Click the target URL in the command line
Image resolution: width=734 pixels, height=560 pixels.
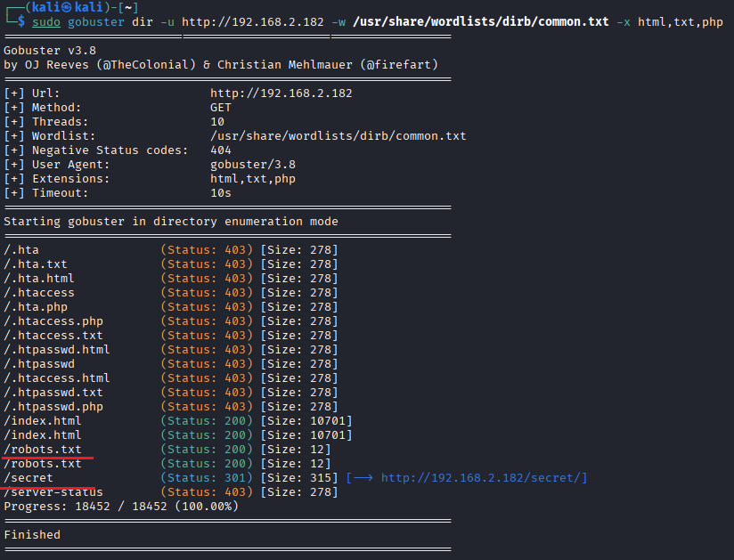pyautogui.click(x=253, y=21)
